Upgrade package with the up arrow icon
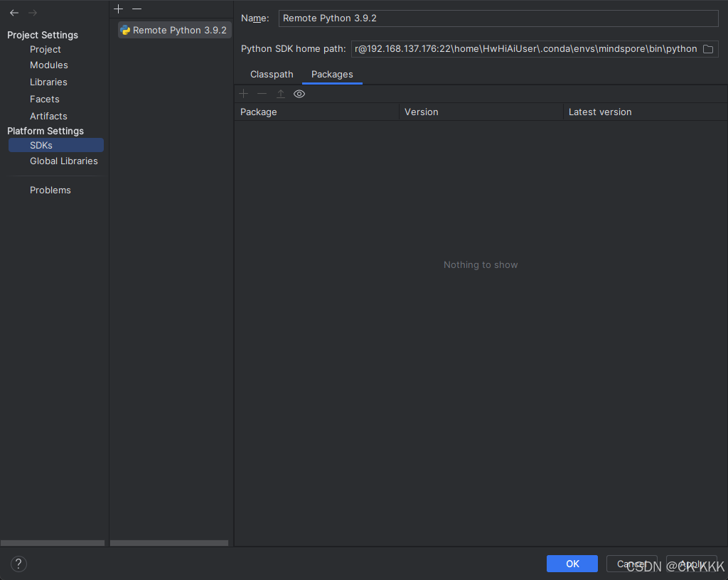 [x=280, y=94]
